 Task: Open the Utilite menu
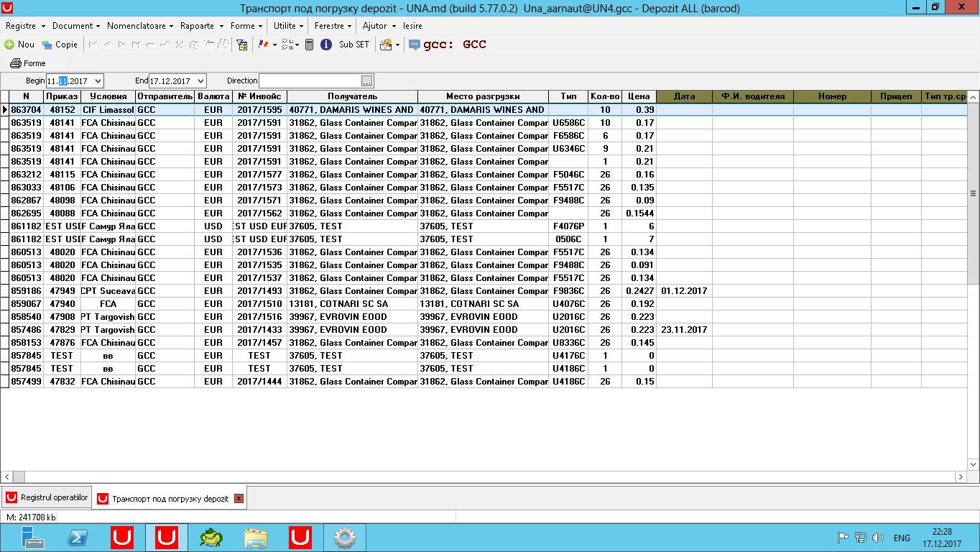289,26
